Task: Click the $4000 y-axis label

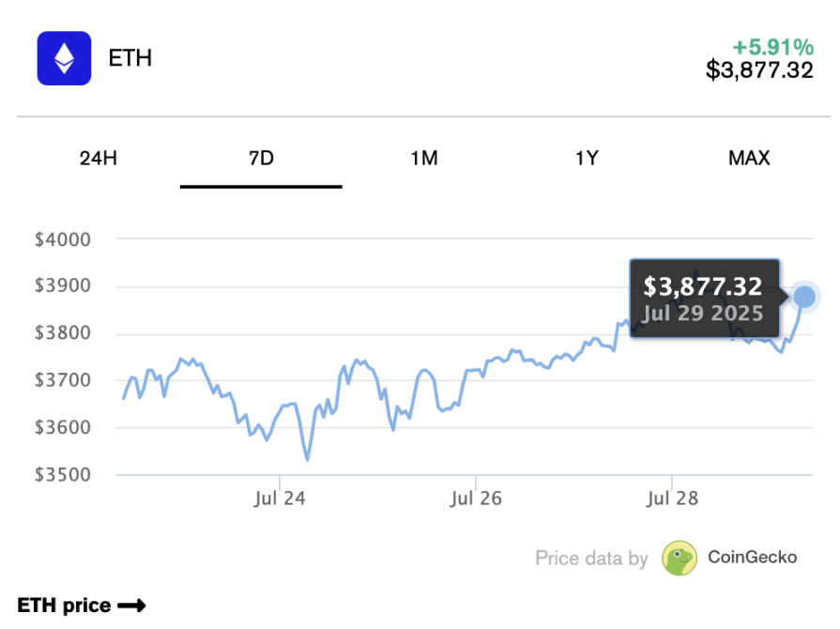Action: (63, 239)
